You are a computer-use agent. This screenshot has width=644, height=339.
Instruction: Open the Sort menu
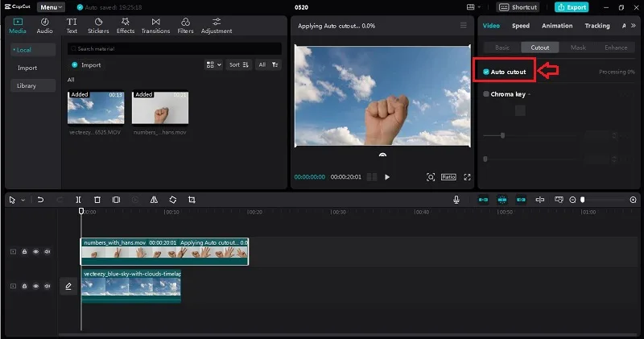238,64
